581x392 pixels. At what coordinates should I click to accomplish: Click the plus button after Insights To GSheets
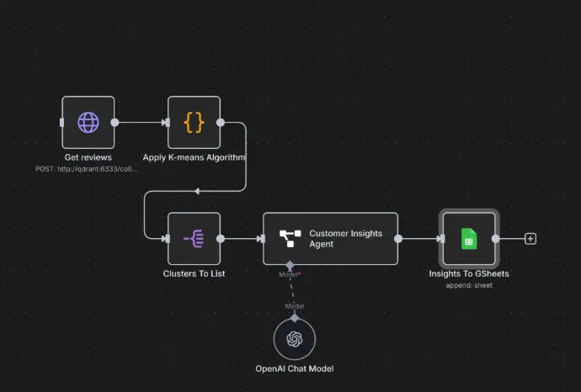pos(530,239)
